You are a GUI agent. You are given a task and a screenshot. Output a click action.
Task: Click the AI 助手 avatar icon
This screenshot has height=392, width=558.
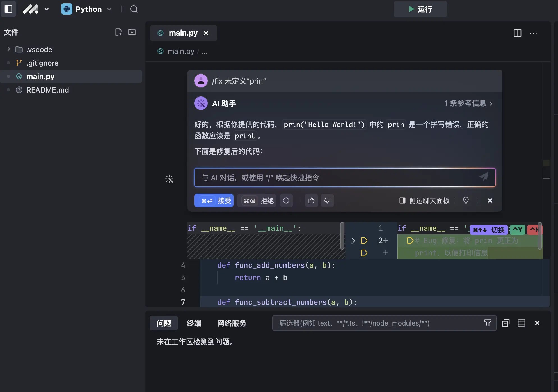(201, 103)
